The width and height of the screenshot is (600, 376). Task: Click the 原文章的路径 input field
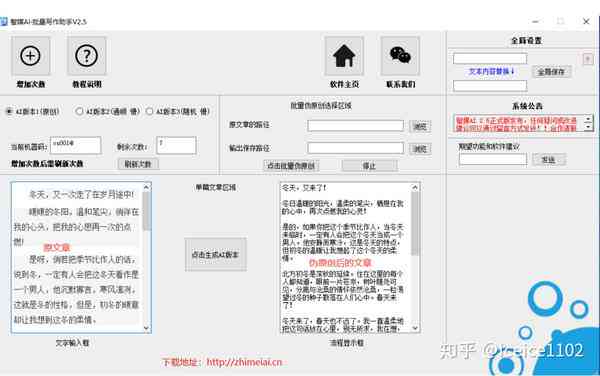[x=355, y=126]
